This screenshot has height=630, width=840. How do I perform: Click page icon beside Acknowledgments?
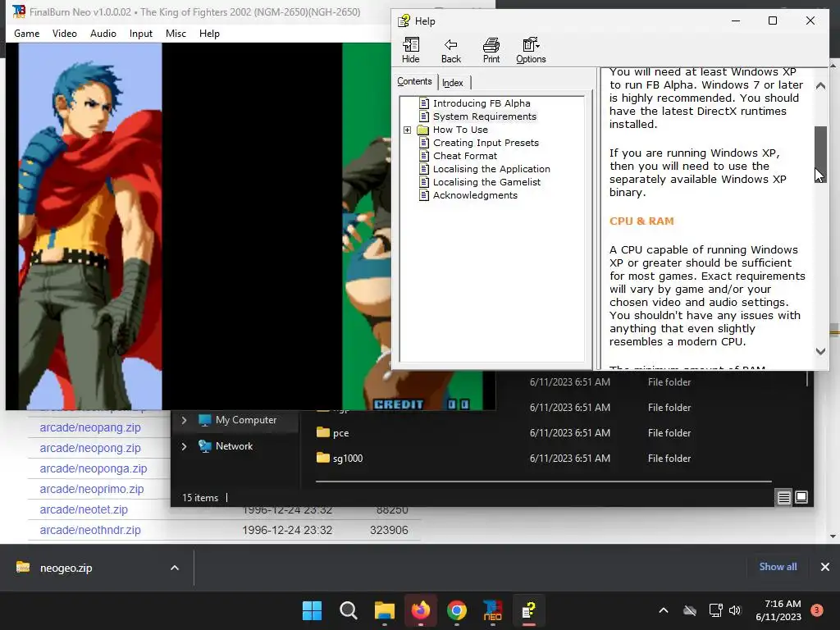pos(424,195)
